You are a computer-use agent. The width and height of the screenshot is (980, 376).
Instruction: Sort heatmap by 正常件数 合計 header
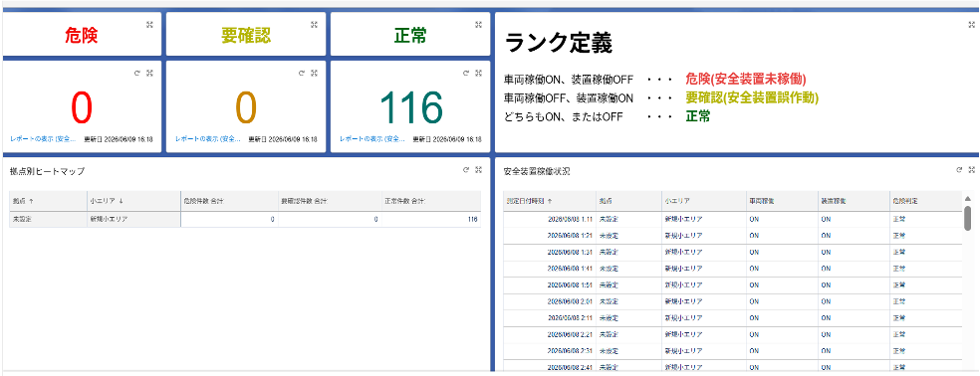click(x=430, y=201)
